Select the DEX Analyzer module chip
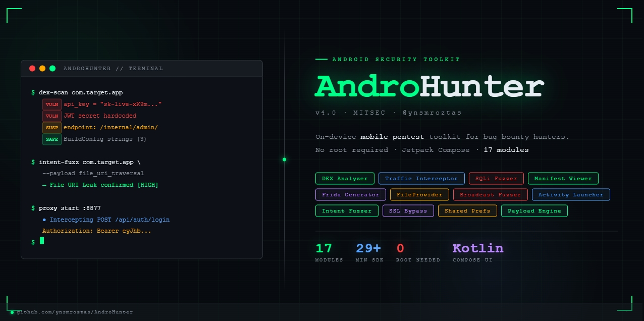The width and height of the screenshot is (644, 321). click(x=344, y=178)
